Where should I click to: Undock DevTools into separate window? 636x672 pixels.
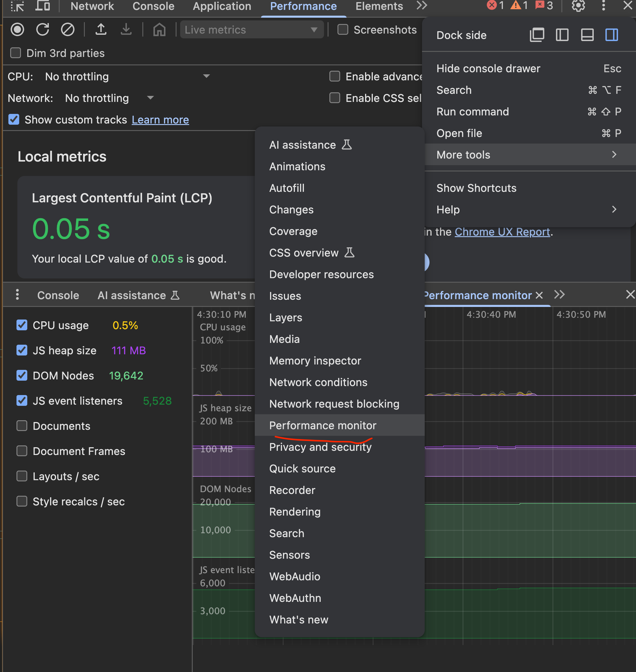(537, 35)
